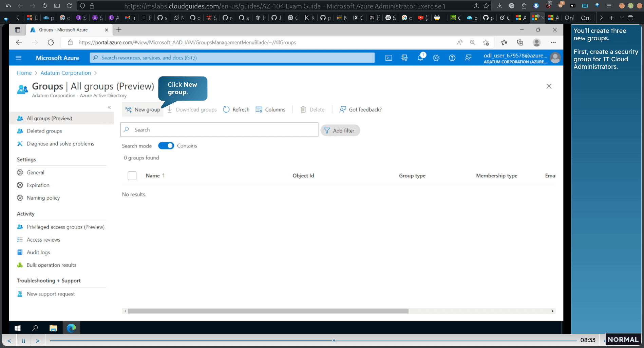This screenshot has height=348, width=644.
Task: Open the Edge profile icon
Action: (x=537, y=42)
